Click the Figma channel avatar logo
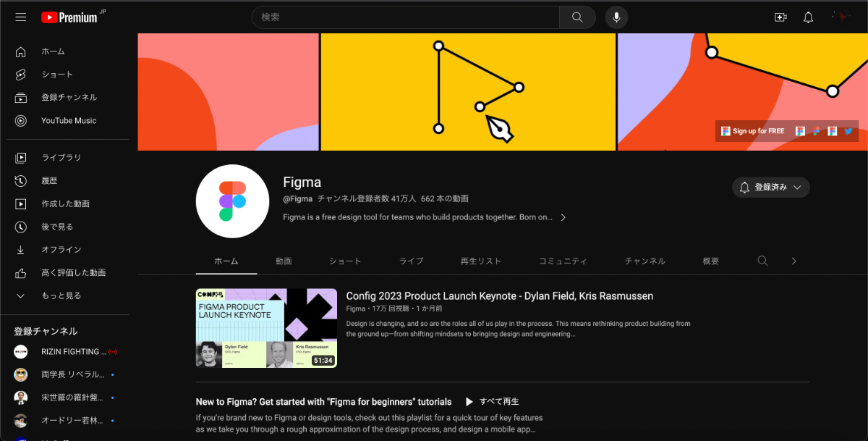This screenshot has height=441, width=868. click(x=232, y=201)
